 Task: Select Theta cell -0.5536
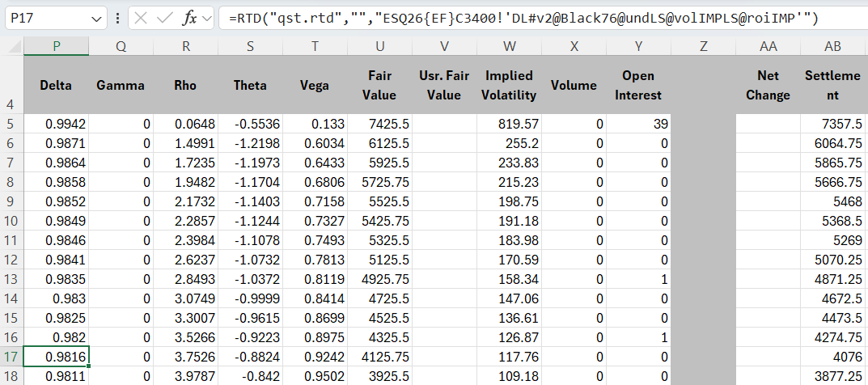click(x=250, y=124)
